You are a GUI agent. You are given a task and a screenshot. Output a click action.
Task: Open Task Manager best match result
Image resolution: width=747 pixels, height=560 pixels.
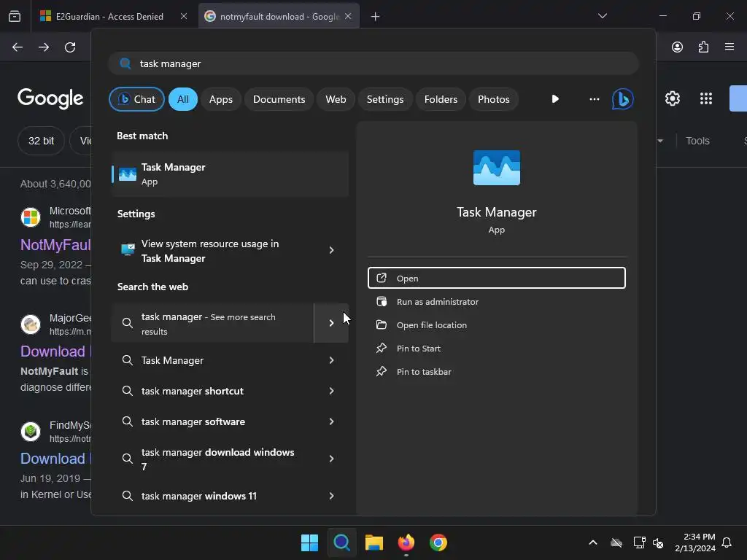(230, 174)
